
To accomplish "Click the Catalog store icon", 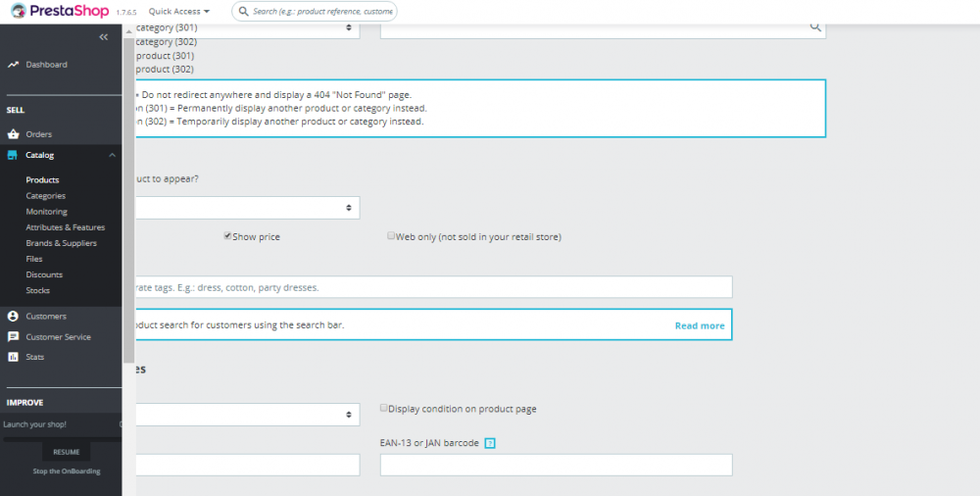I will click(13, 155).
